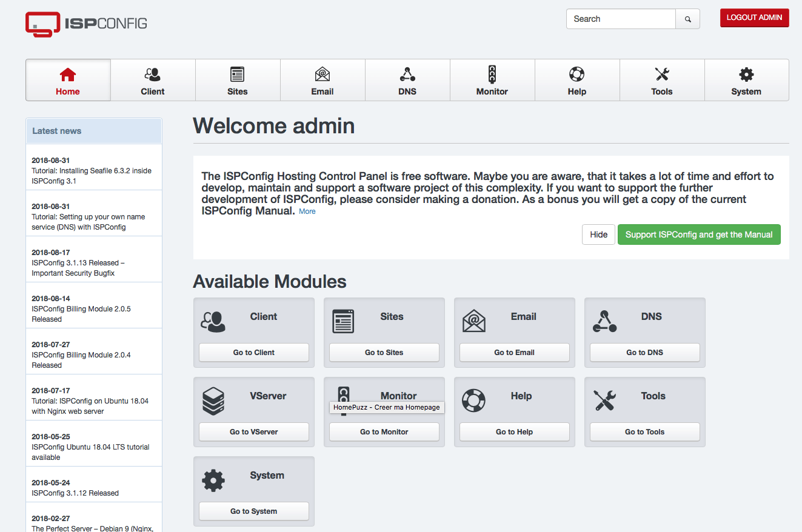Go to the Email tab label
The image size is (802, 532).
[322, 91]
